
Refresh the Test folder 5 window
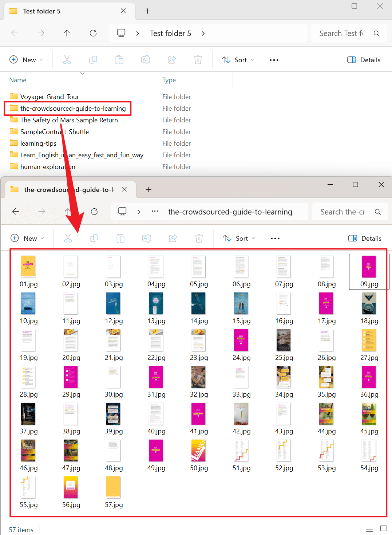(x=93, y=33)
